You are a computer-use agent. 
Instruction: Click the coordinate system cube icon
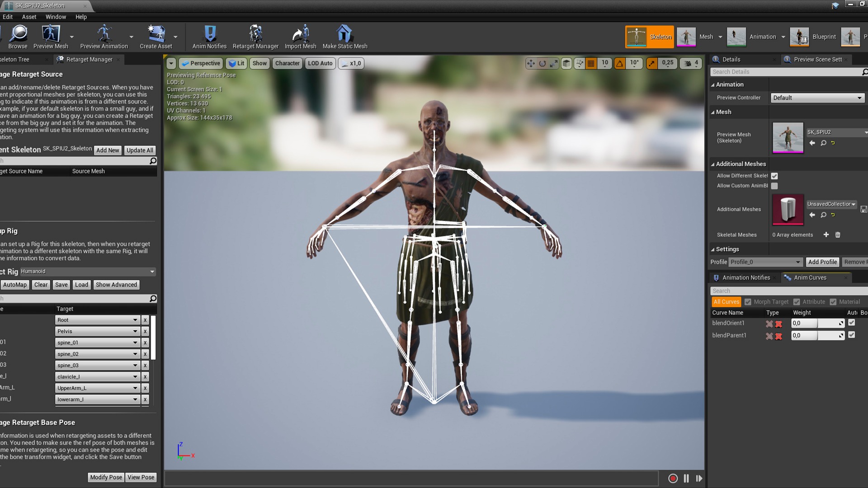tap(566, 64)
